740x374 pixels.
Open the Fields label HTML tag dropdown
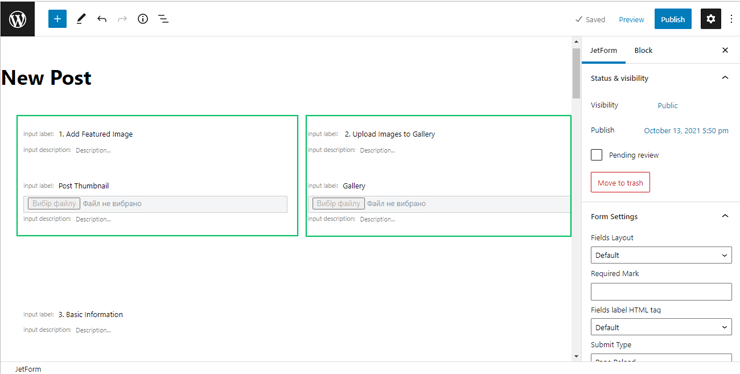[x=661, y=327]
